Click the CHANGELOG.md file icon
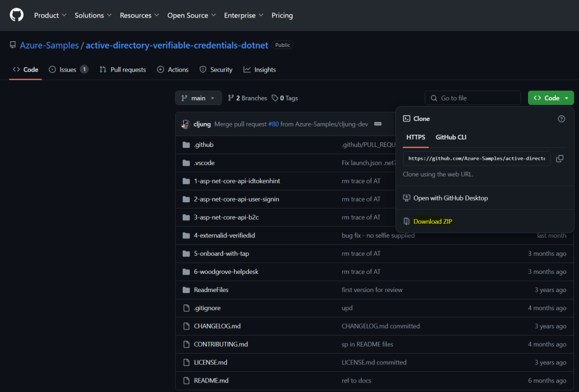The height and width of the screenshot is (392, 579). click(187, 326)
